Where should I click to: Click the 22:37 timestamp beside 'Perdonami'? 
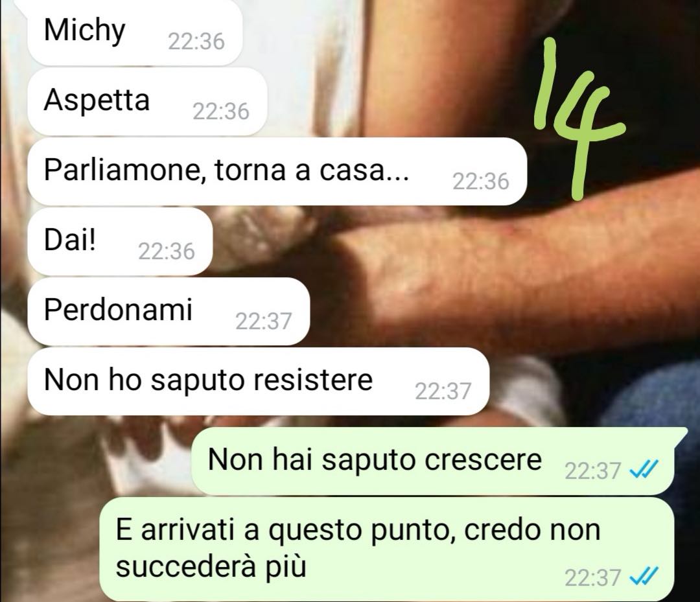coord(263,321)
